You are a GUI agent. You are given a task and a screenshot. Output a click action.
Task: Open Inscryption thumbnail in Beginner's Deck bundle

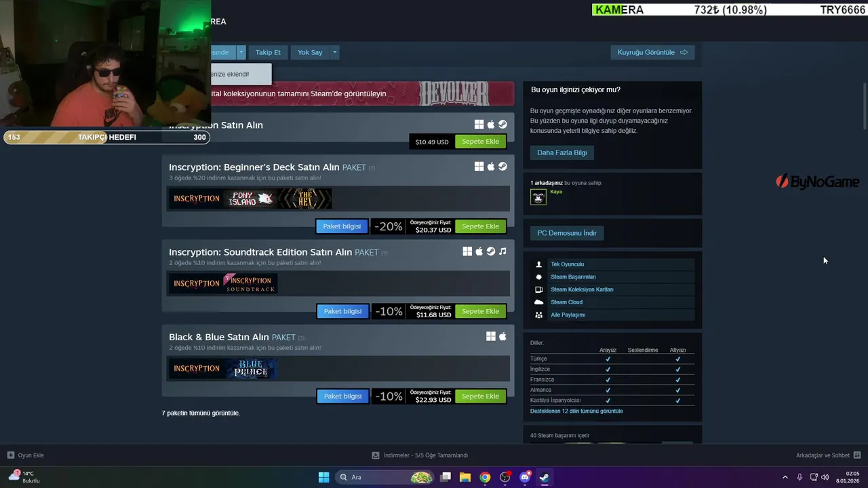(196, 199)
